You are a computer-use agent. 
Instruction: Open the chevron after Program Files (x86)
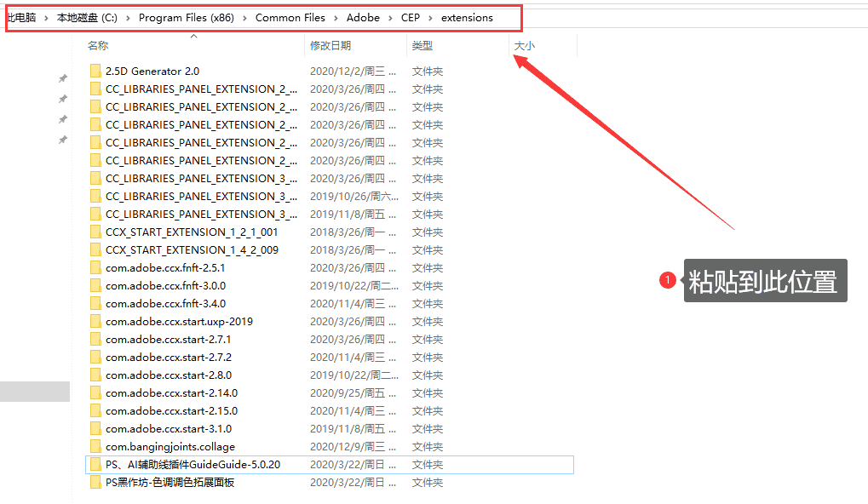pyautogui.click(x=244, y=18)
